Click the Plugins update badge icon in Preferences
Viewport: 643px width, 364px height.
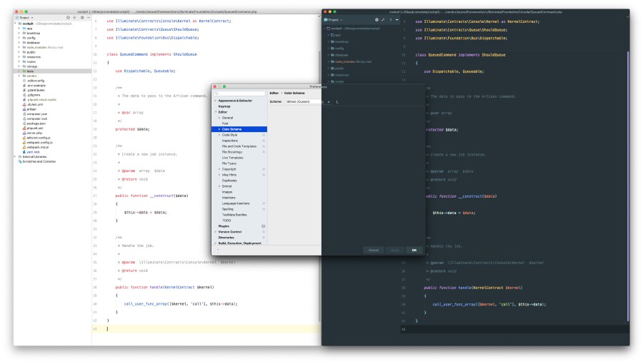[x=263, y=226]
